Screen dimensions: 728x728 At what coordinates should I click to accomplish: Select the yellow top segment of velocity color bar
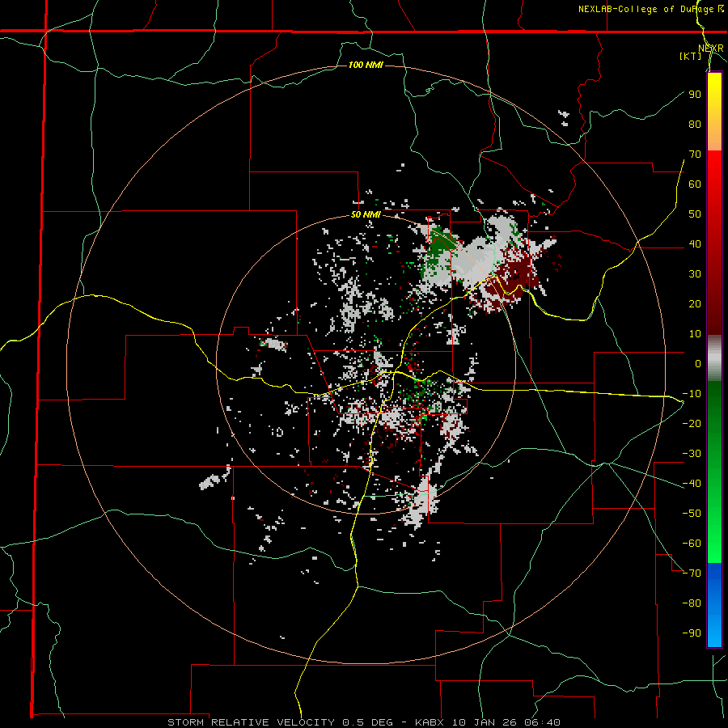[x=714, y=112]
